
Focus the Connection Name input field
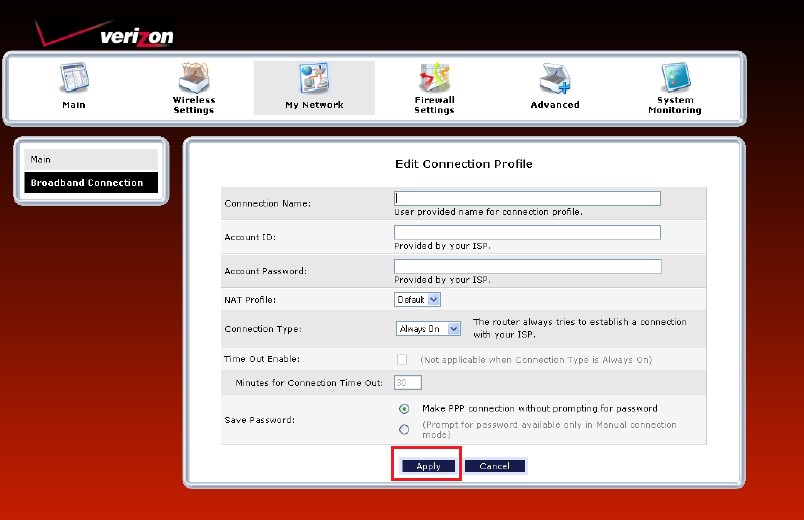(x=527, y=198)
